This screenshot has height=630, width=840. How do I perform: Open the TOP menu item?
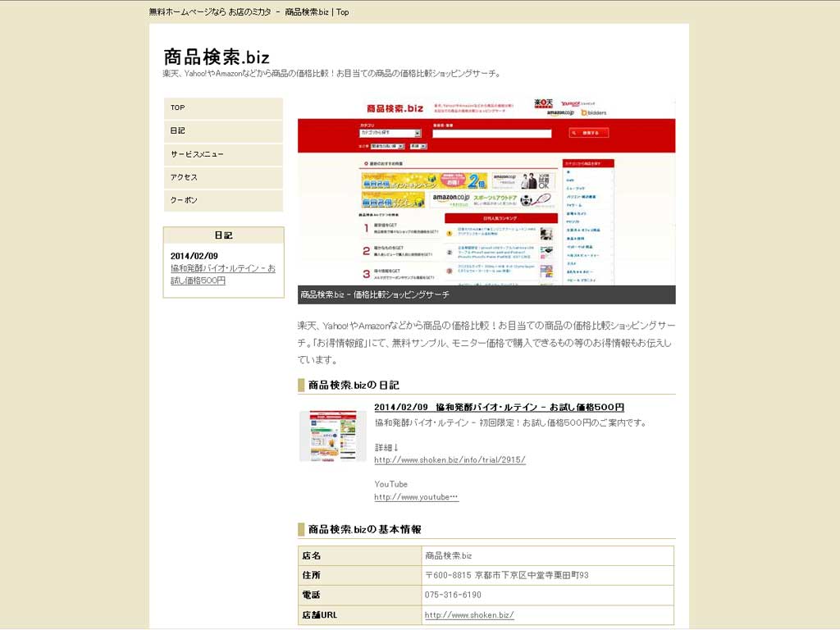pyautogui.click(x=223, y=107)
